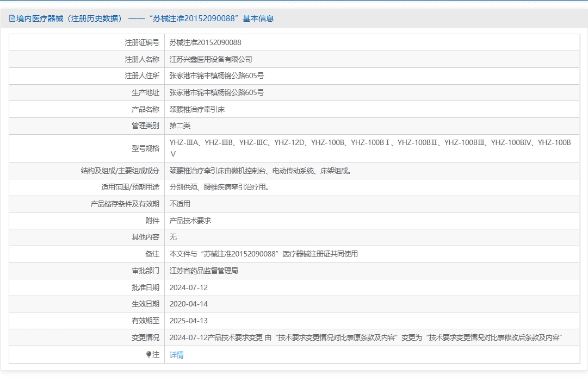Click the address value in 生产地址 row
This screenshot has width=588, height=382.
tap(216, 92)
